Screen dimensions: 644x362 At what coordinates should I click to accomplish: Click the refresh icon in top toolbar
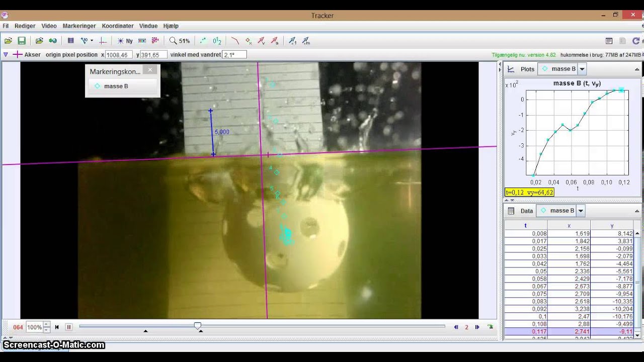[x=636, y=41]
